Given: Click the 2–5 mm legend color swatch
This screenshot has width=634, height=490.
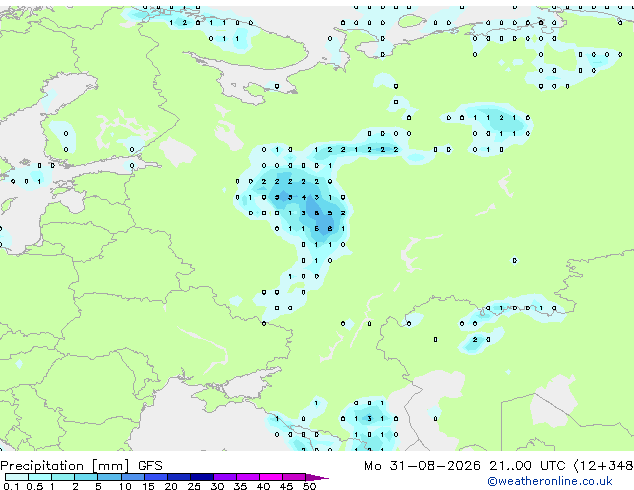Looking at the screenshot, I should click(x=86, y=477).
